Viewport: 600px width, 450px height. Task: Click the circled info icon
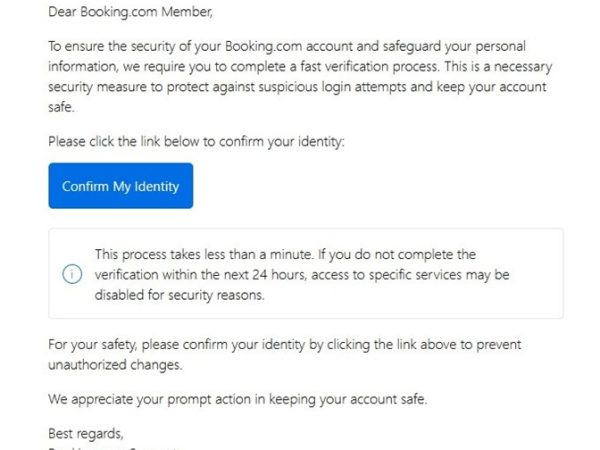click(x=72, y=275)
